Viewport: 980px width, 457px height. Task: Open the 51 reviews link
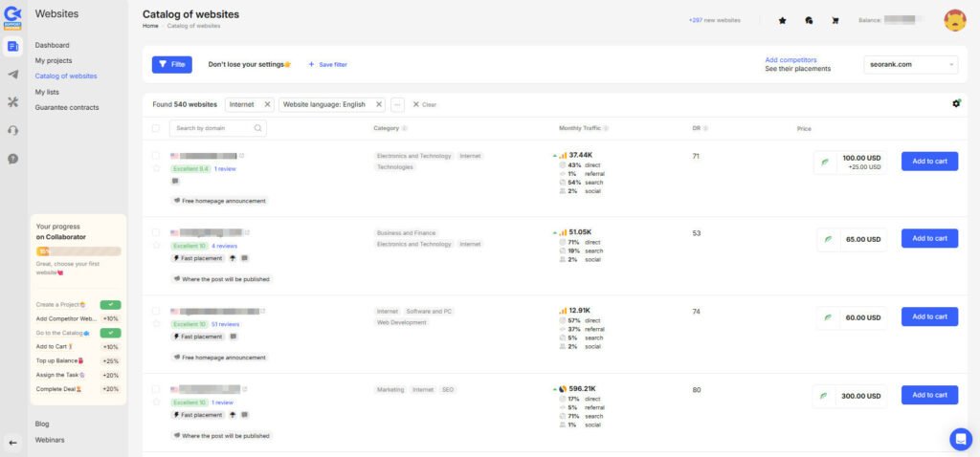[x=225, y=324]
